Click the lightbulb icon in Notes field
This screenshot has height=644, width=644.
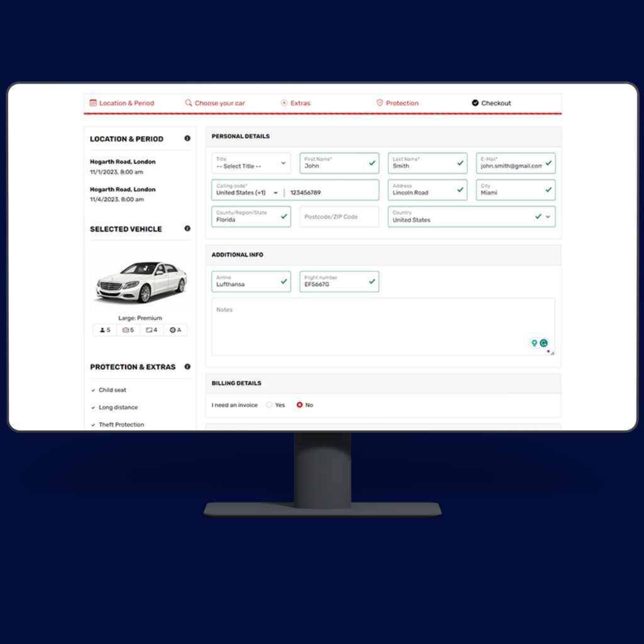click(x=534, y=343)
